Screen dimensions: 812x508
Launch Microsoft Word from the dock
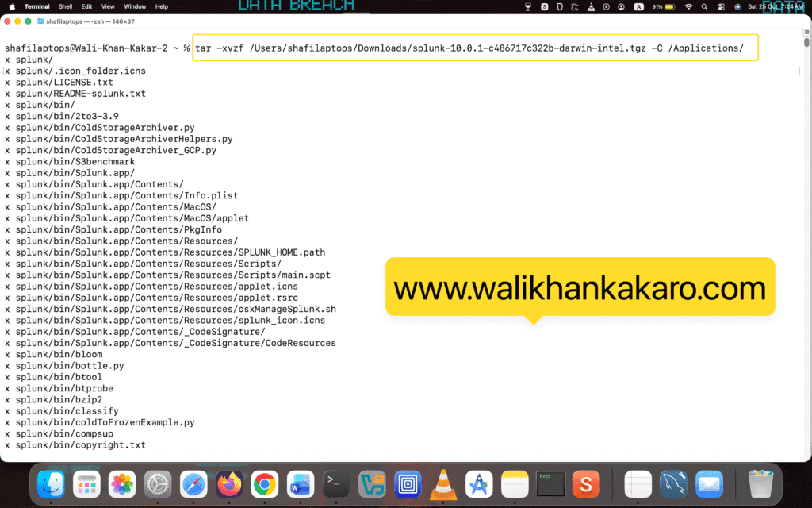(301, 484)
